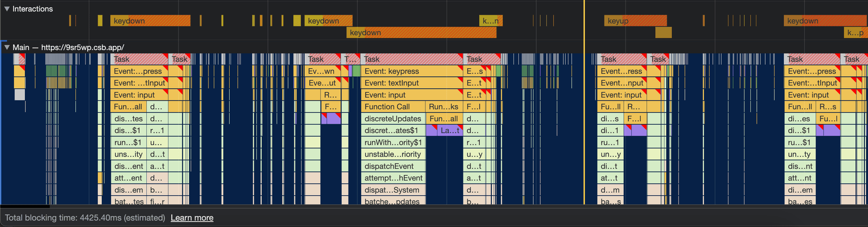Click the dispat...System flame entry

392,190
